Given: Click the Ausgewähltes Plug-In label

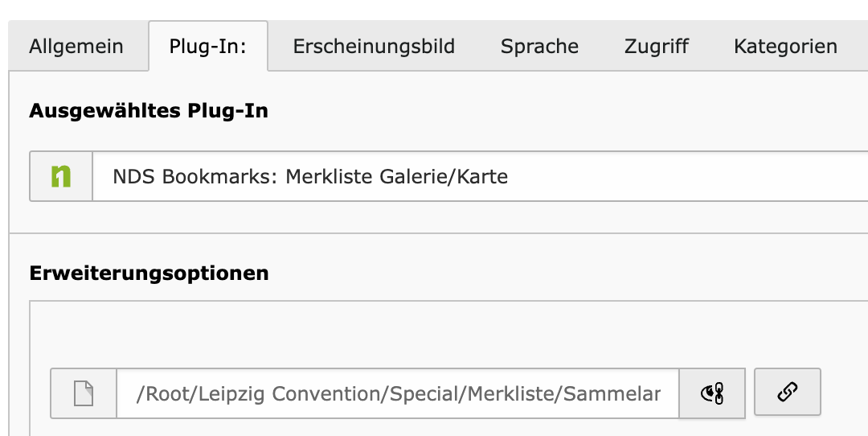Looking at the screenshot, I should 149,111.
